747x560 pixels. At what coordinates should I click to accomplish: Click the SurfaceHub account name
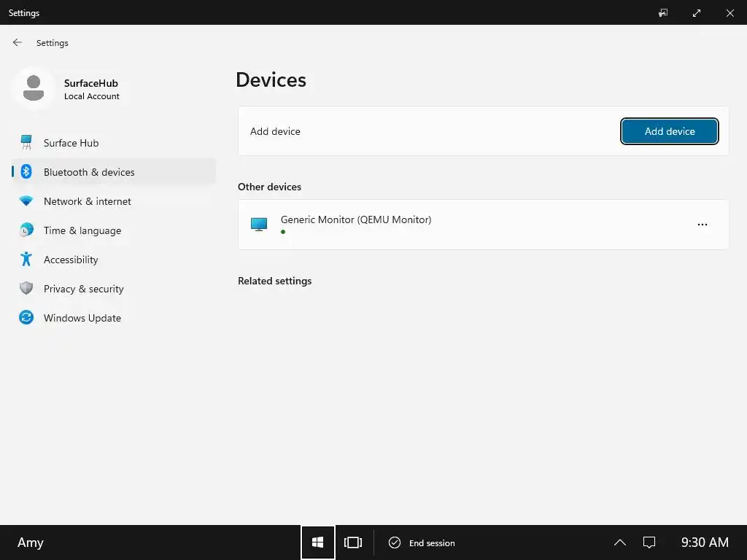(91, 83)
